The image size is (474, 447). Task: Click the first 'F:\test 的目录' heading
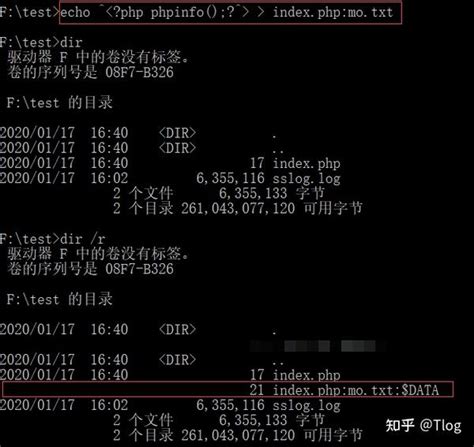60,103
